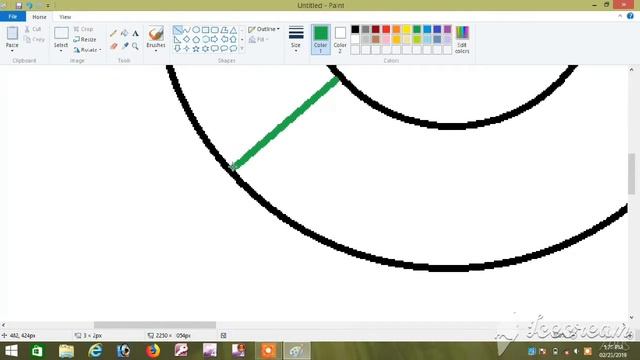Move Shapes gallery one row down

(242, 40)
